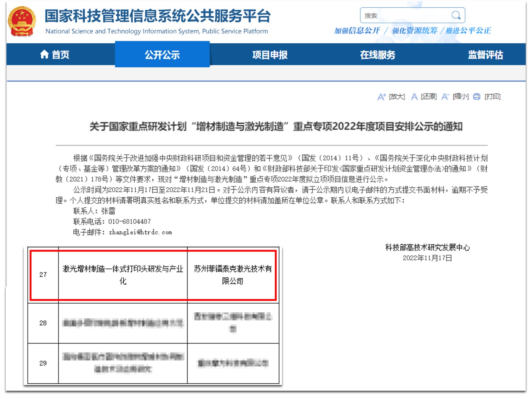Click the home icon beside 首页

pos(44,54)
